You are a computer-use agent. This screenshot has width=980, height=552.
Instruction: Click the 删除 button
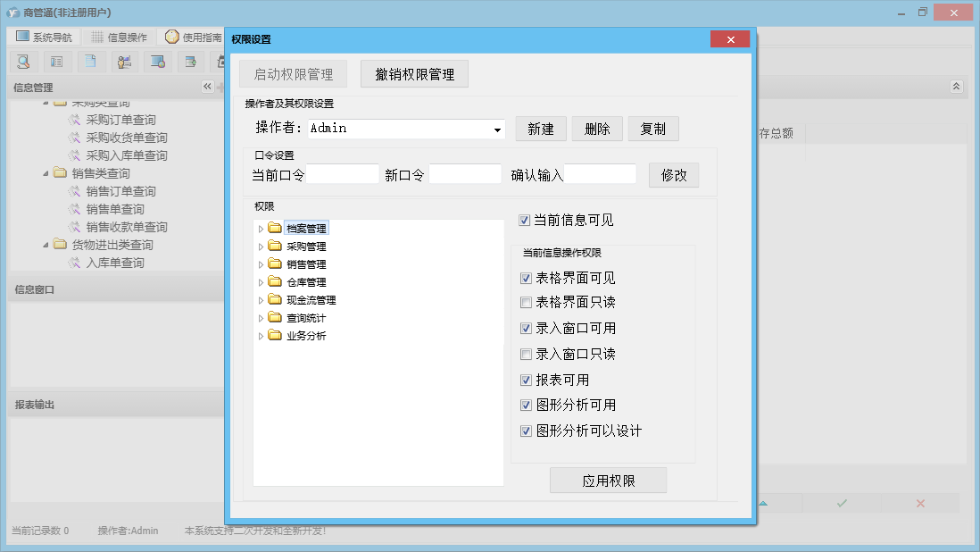597,129
